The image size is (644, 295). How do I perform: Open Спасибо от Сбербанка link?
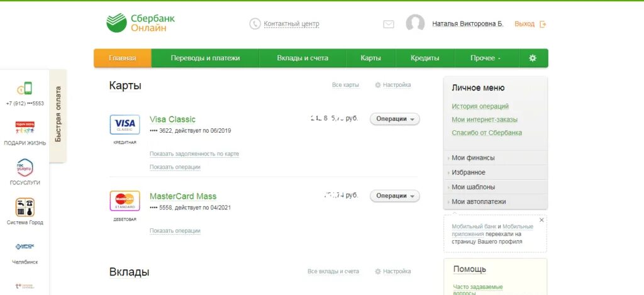[x=487, y=133]
